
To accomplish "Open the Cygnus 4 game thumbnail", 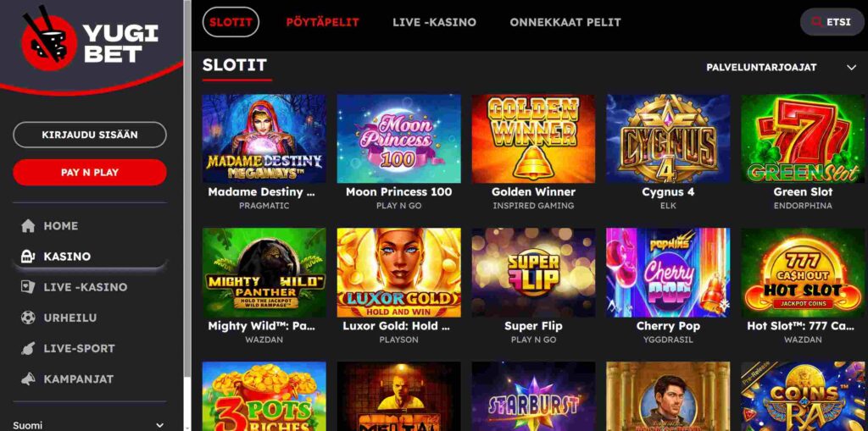I will (668, 139).
